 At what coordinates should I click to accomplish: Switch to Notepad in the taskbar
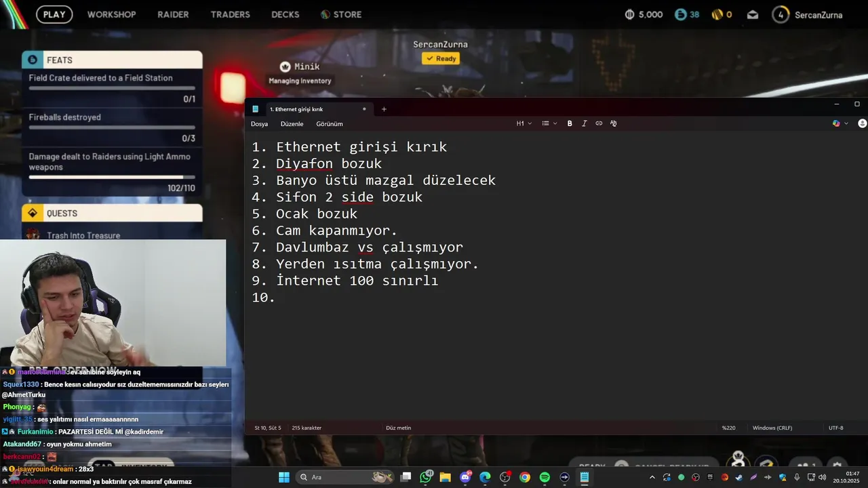coord(584,477)
